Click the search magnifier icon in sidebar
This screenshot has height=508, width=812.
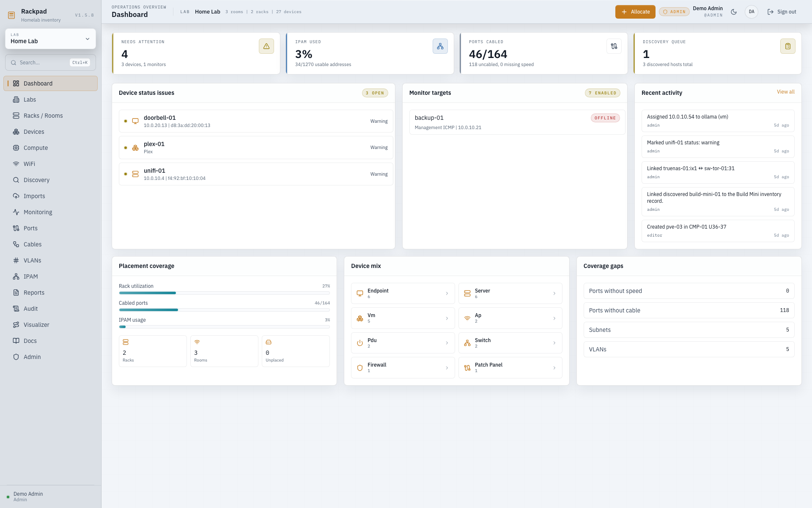[14, 63]
